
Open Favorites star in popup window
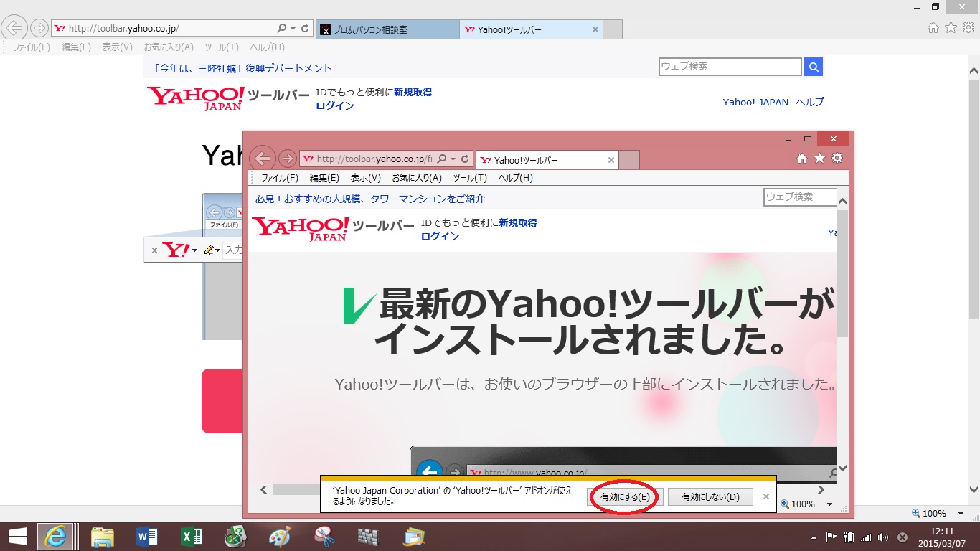(x=819, y=158)
